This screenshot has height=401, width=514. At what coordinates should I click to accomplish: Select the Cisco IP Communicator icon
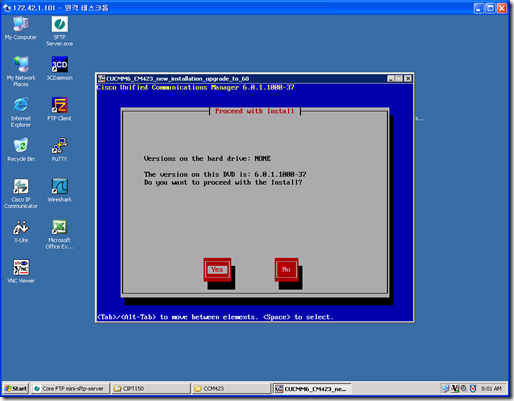tap(21, 194)
